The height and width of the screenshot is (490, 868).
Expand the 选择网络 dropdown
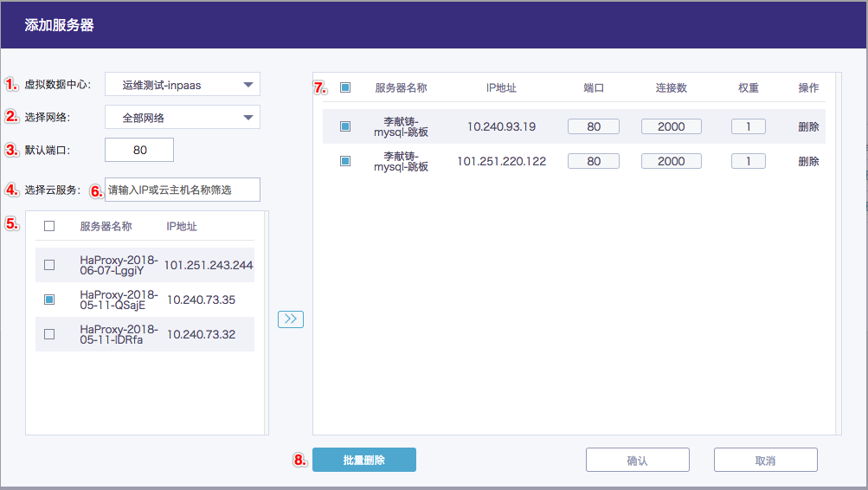click(x=182, y=117)
